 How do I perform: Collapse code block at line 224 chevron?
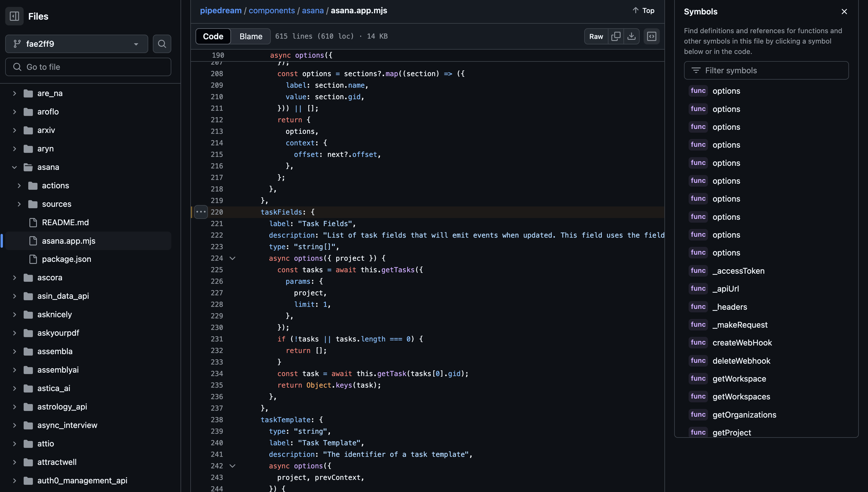point(232,258)
